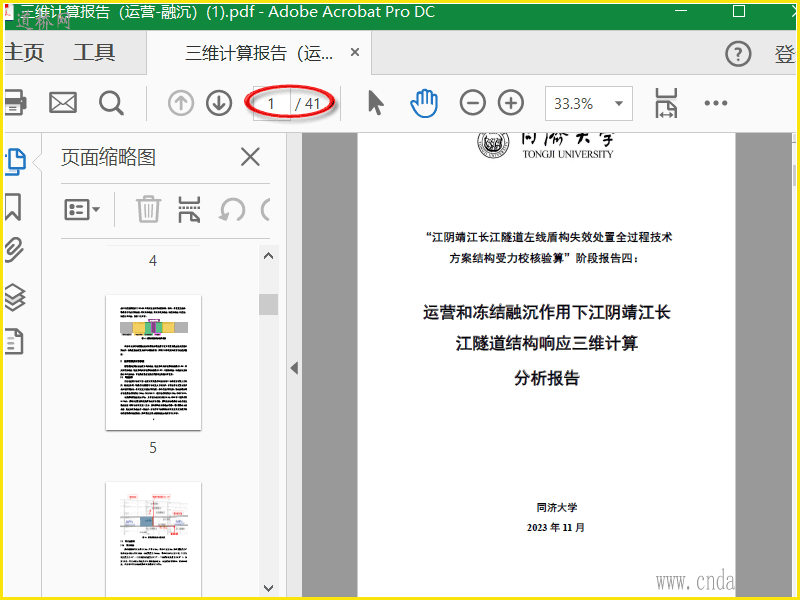Click thumbnail scrollbar down arrow
This screenshot has height=600, width=800.
tap(268, 588)
